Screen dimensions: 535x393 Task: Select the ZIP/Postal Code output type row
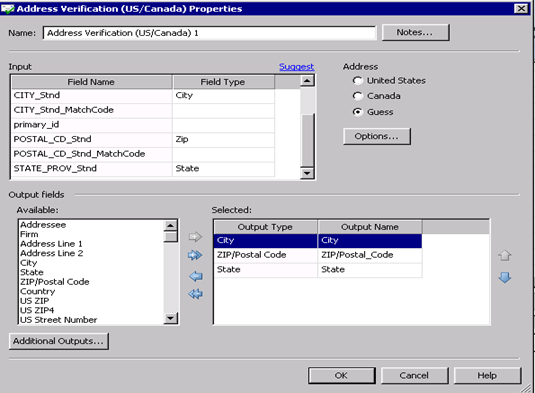pyautogui.click(x=265, y=255)
